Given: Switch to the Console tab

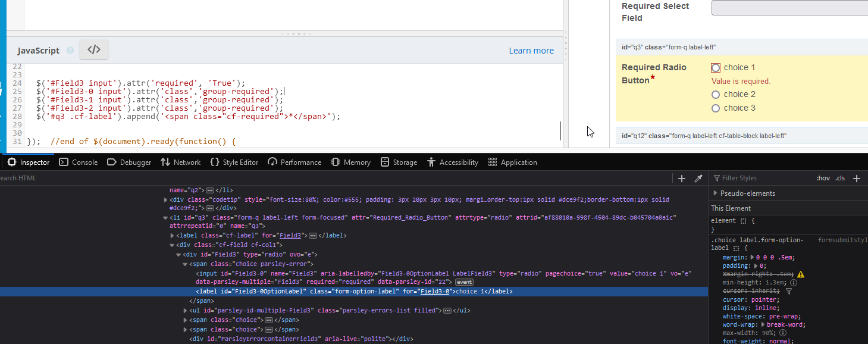Looking at the screenshot, I should coord(79,162).
